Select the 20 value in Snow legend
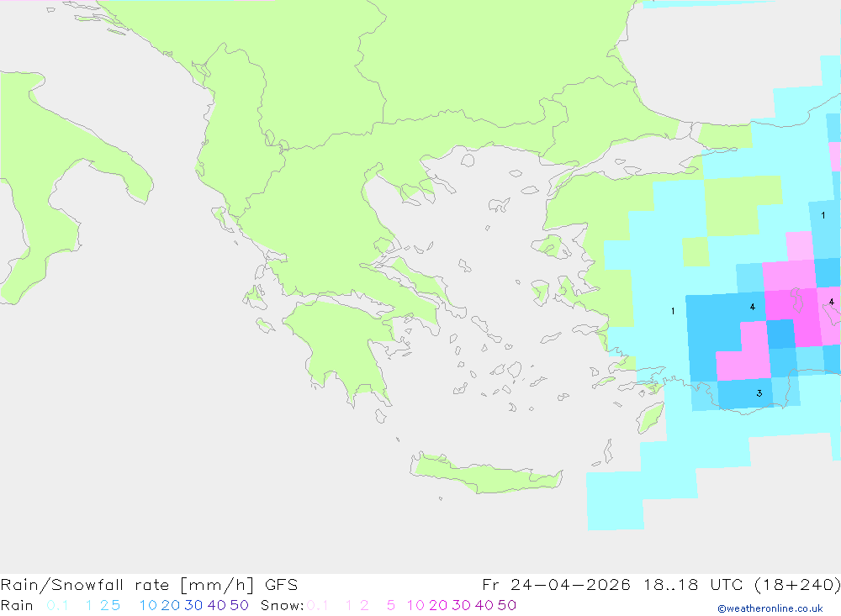The height and width of the screenshot is (616, 841). tap(438, 605)
